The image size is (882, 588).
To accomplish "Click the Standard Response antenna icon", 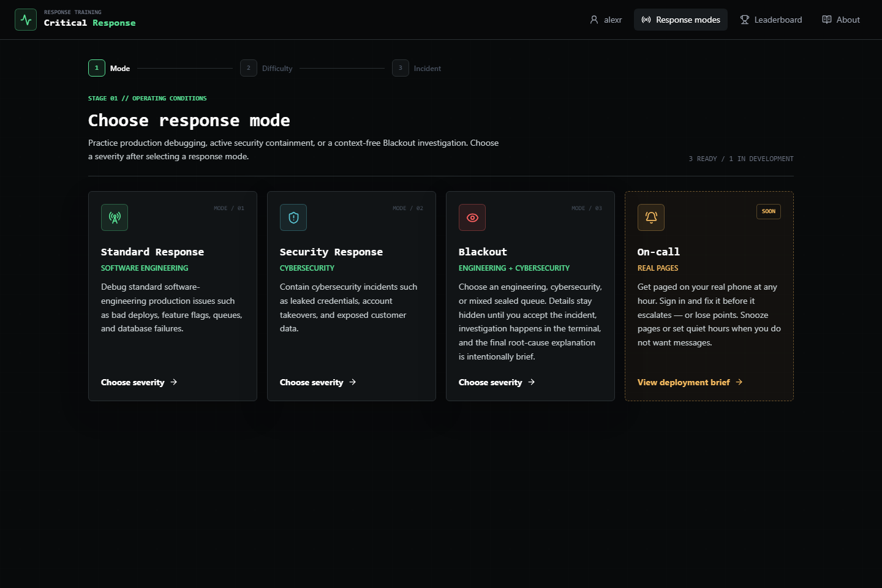I will [x=115, y=217].
